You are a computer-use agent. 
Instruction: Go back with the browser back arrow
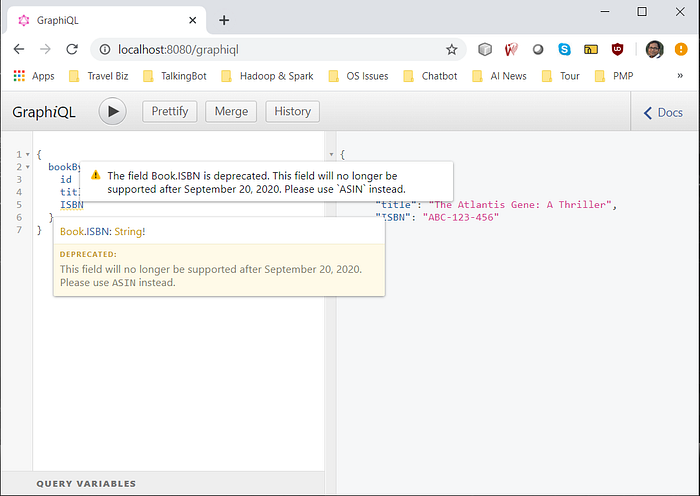point(19,49)
